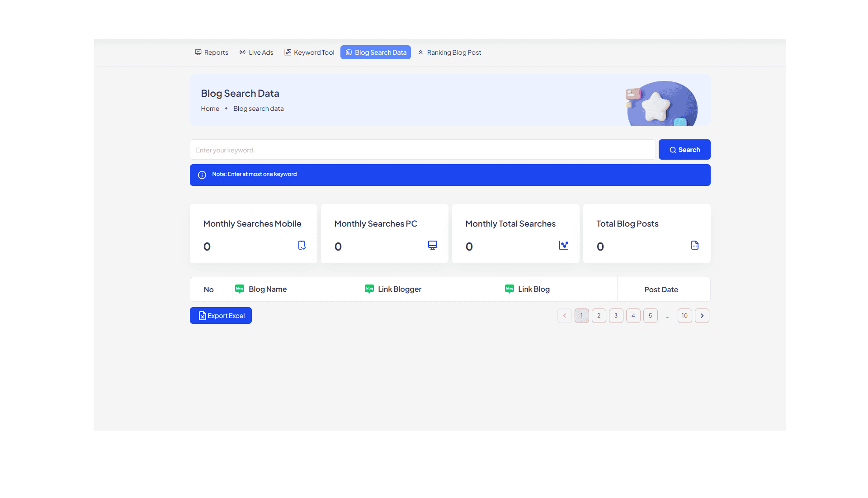This screenshot has height=498, width=868.
Task: Open the Keyword Tool tab
Action: click(x=309, y=52)
